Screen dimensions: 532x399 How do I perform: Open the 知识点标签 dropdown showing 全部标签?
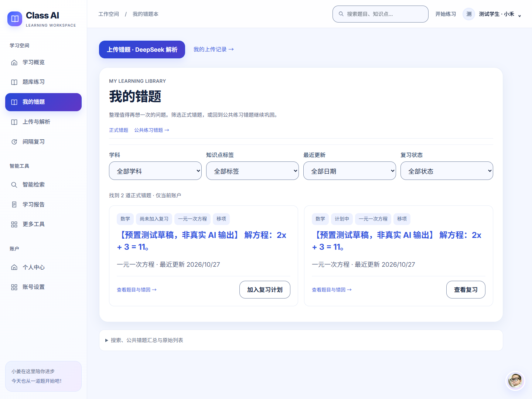pos(252,171)
